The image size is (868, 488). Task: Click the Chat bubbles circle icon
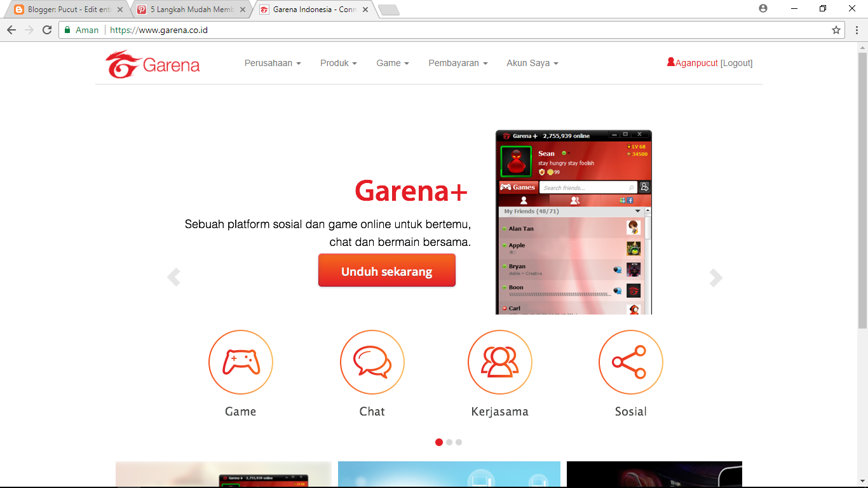pos(372,362)
